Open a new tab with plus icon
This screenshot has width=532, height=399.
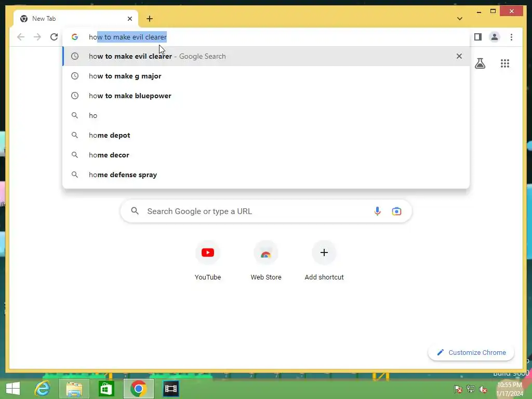tap(150, 19)
